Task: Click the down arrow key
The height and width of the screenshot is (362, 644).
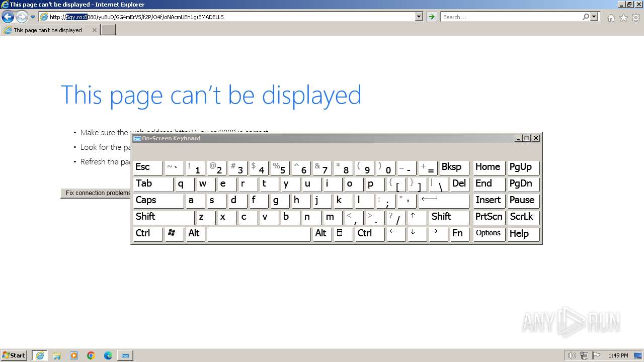Action: (x=417, y=234)
